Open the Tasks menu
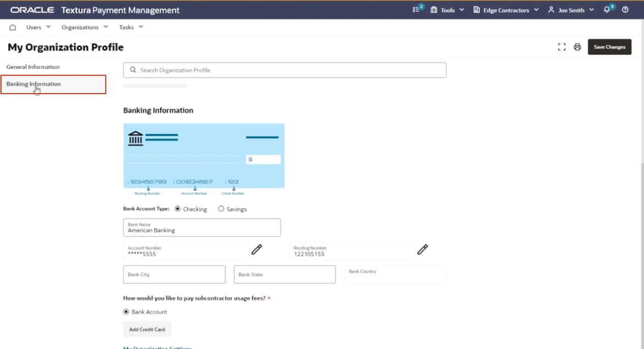The height and width of the screenshot is (349, 644). pyautogui.click(x=131, y=27)
